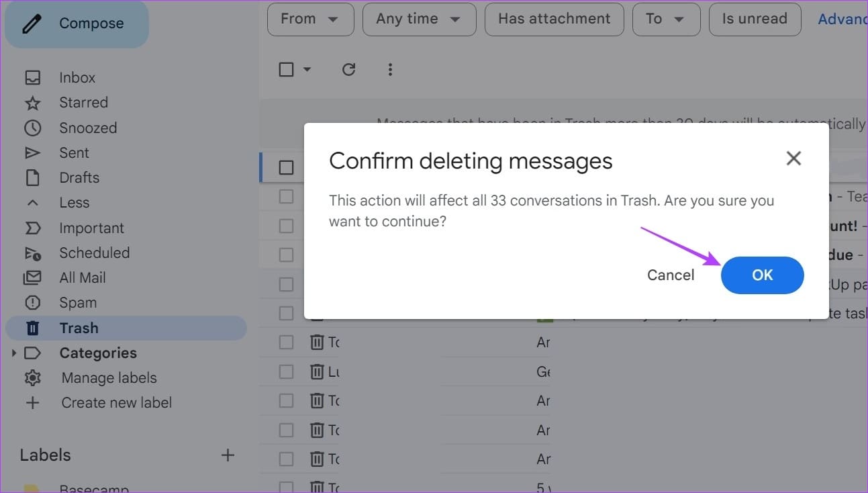
Task: Click the Compose button
Action: (77, 24)
